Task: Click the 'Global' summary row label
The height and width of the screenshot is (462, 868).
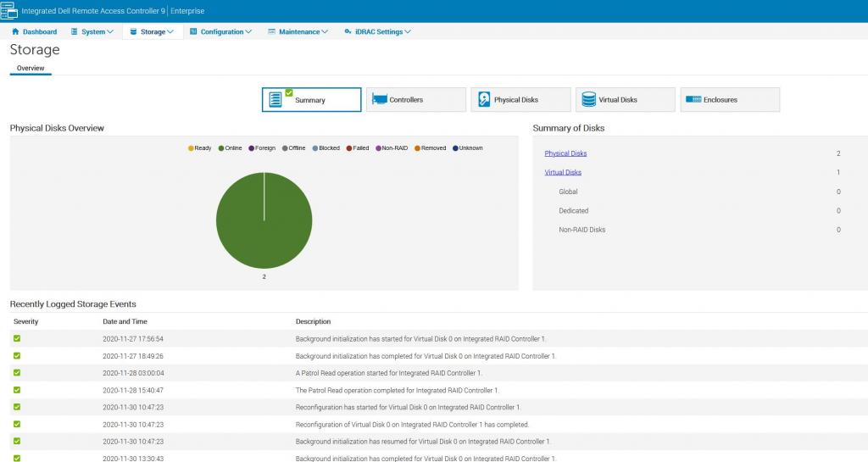Action: [x=568, y=192]
